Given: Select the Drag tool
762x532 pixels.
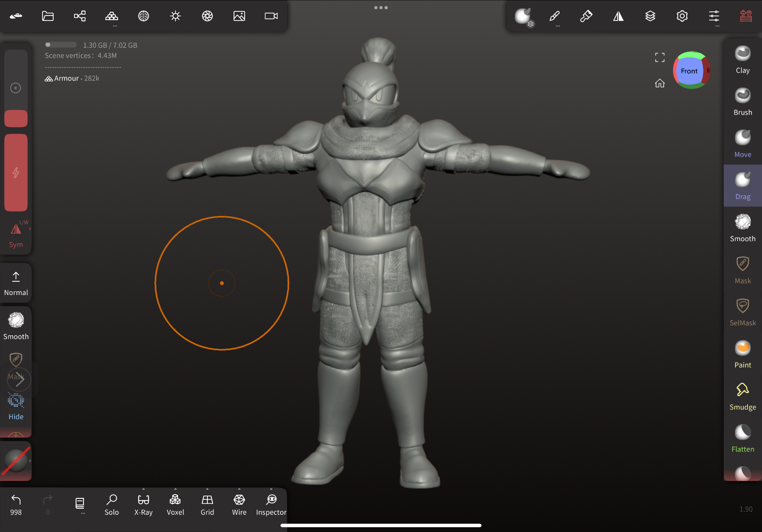Looking at the screenshot, I should (743, 186).
